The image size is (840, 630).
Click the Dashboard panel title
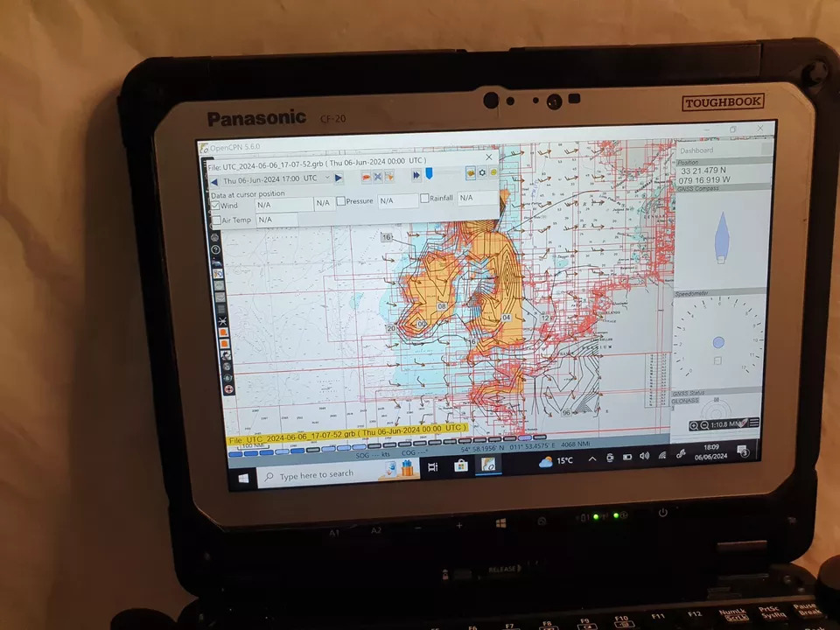tap(696, 150)
